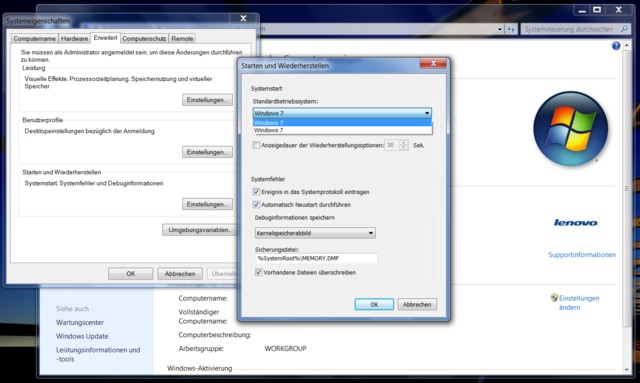Click the scroll down arrow in Control Panel window
The height and width of the screenshot is (383, 640).
coord(627,369)
